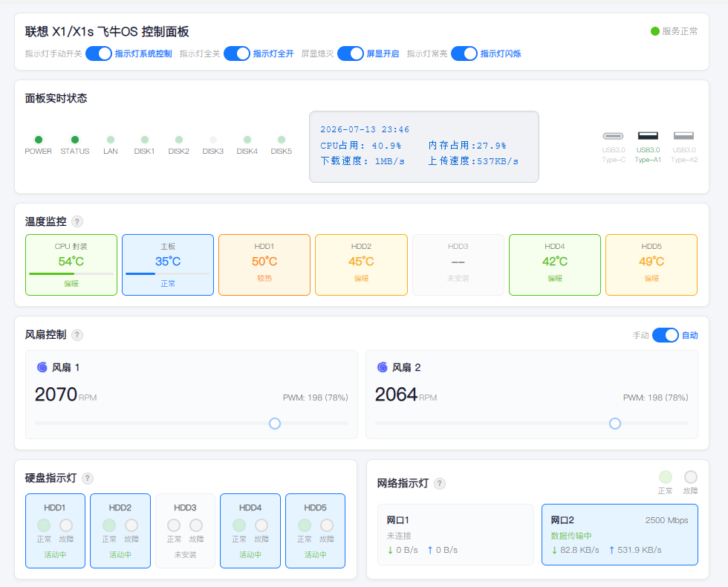Click the Fan 2 spinning fan icon

pyautogui.click(x=382, y=367)
